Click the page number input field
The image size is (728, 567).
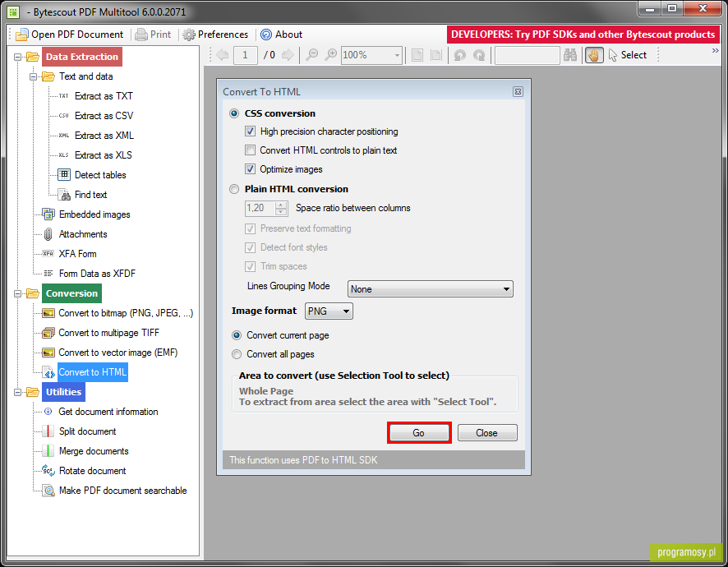(245, 55)
